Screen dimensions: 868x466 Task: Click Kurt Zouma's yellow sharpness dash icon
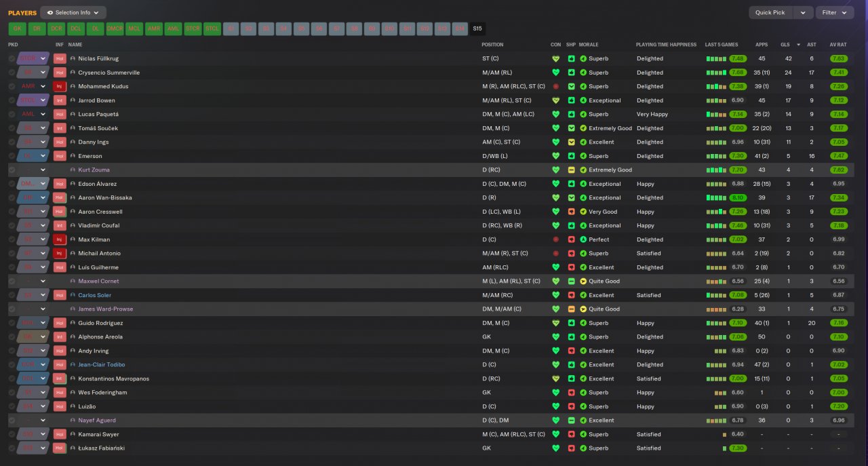click(571, 170)
